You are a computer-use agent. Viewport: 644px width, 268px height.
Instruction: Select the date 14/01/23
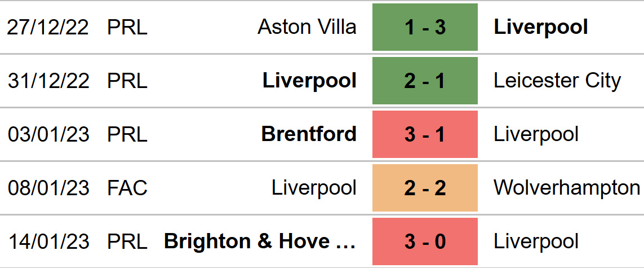[48, 241]
